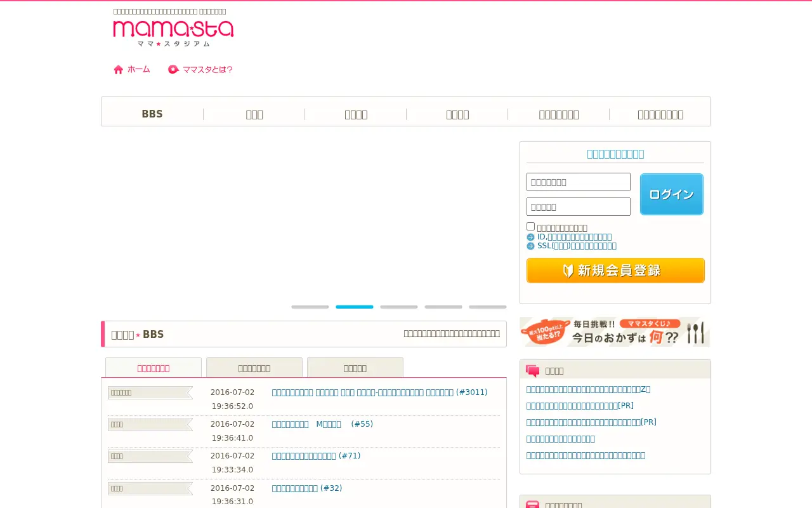Open the 今日のおかずは何?? banner

coord(615,331)
